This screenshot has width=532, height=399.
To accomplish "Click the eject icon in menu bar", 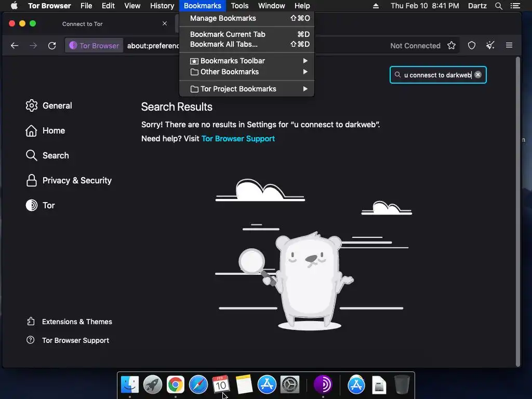I will point(376,6).
